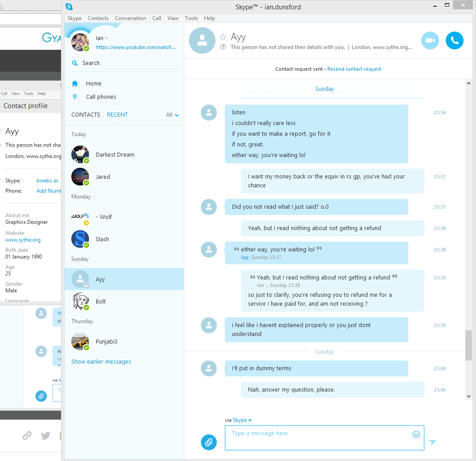476x461 pixels.
Task: Open the Skype menu
Action: tap(74, 18)
